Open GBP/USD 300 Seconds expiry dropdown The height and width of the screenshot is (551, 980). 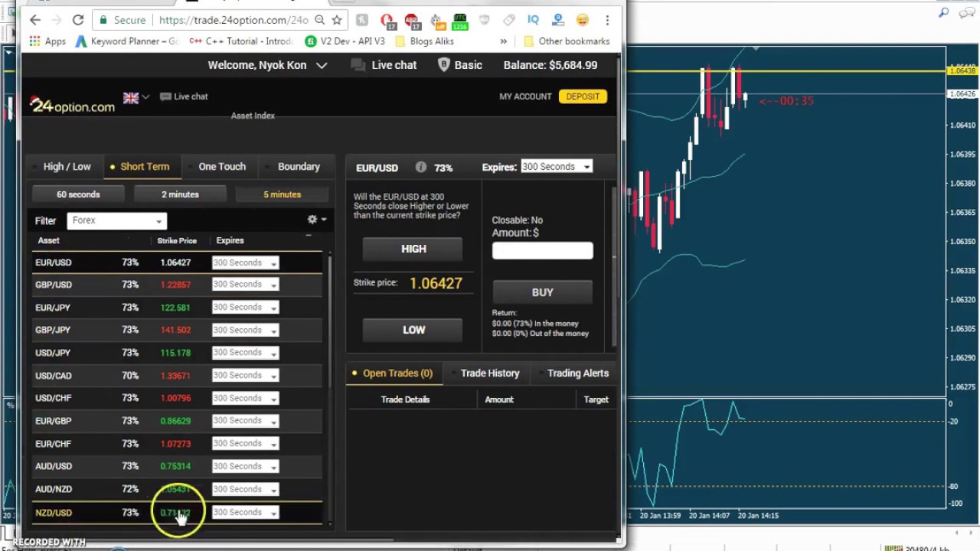coord(245,285)
